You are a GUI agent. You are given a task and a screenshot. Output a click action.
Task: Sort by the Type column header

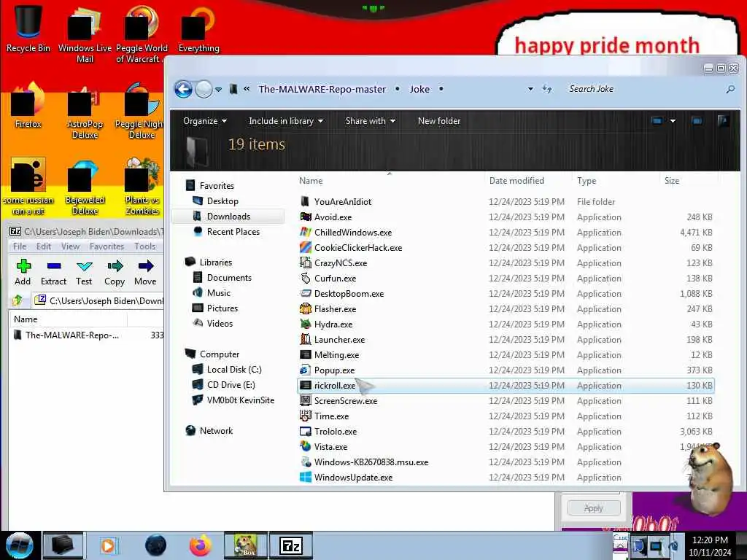(587, 181)
